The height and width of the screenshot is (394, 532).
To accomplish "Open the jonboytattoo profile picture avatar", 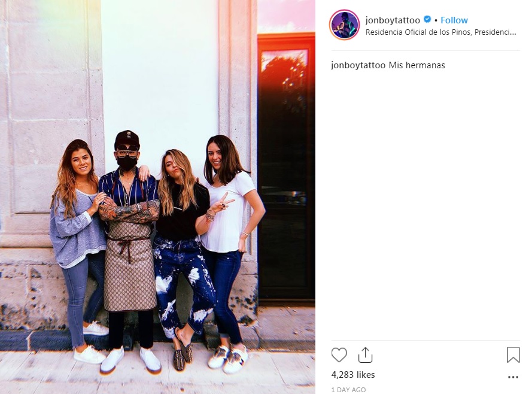I will point(344,25).
